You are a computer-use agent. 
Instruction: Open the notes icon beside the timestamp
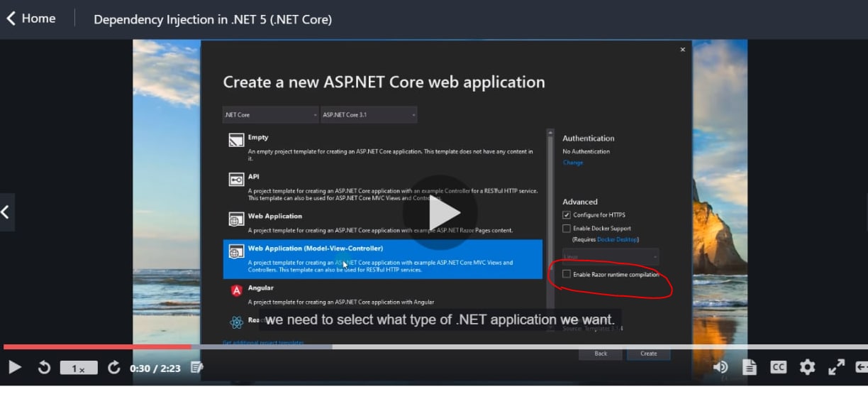tap(197, 367)
